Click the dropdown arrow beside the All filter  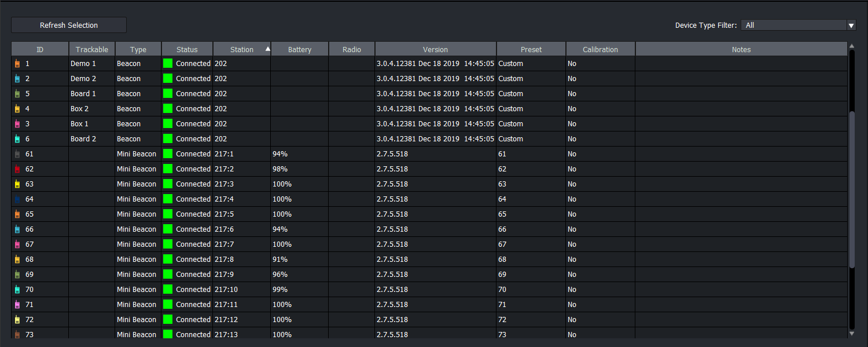click(x=851, y=25)
